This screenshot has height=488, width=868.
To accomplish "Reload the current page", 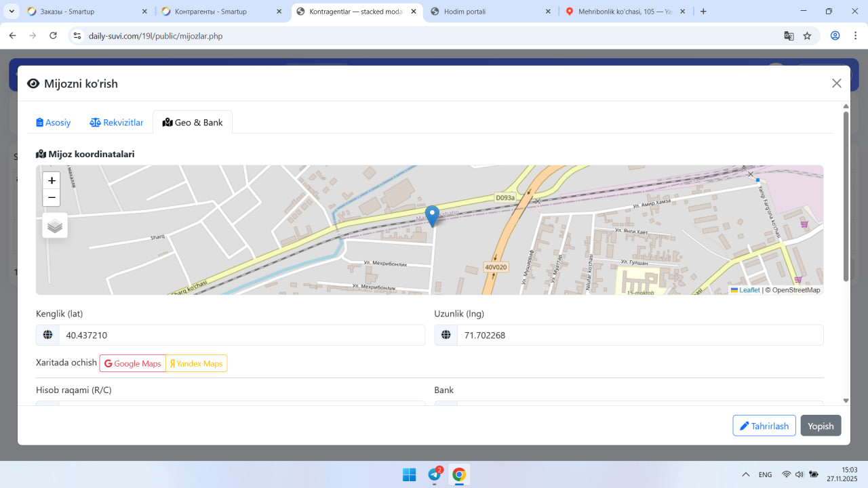I will coord(54,36).
